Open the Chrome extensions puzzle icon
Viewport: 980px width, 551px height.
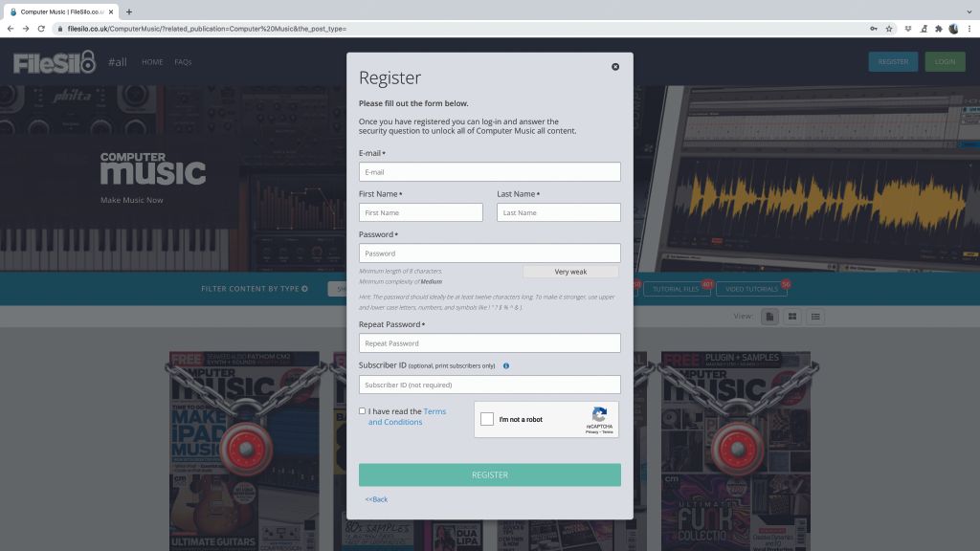(937, 29)
